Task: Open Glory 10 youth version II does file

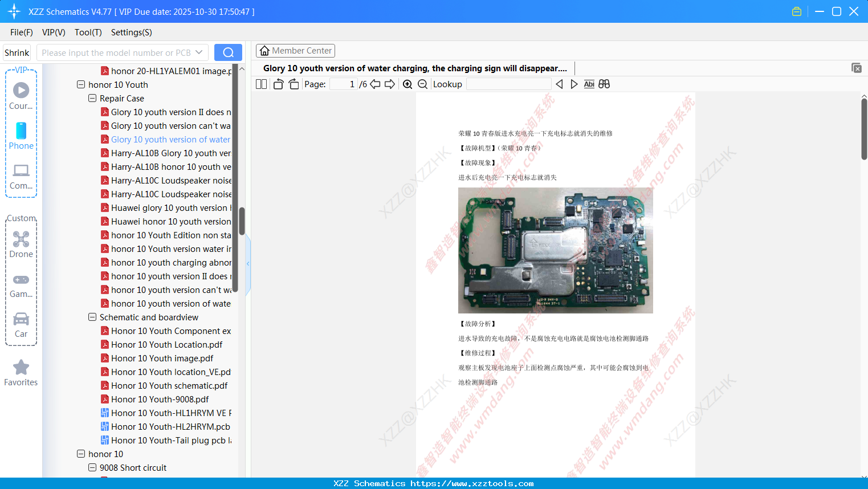Action: click(x=166, y=112)
